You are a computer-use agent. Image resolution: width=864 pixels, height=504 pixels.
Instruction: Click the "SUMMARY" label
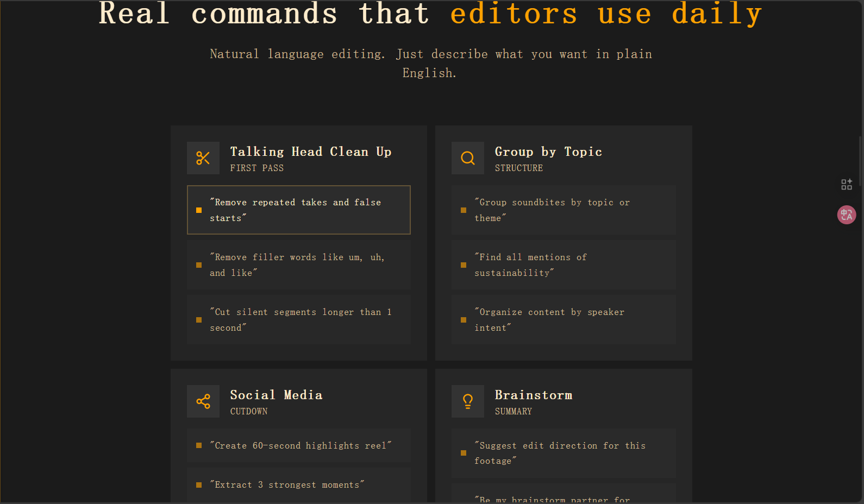[x=513, y=412]
